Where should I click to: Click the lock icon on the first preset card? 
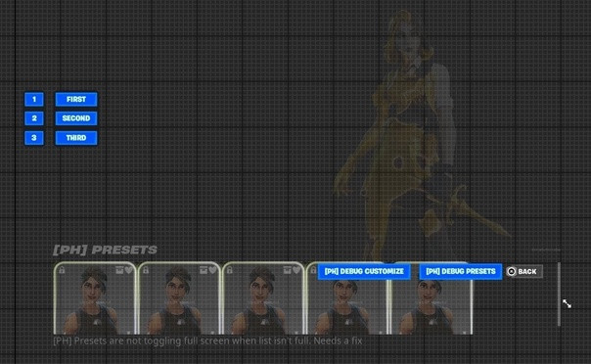pyautogui.click(x=62, y=270)
